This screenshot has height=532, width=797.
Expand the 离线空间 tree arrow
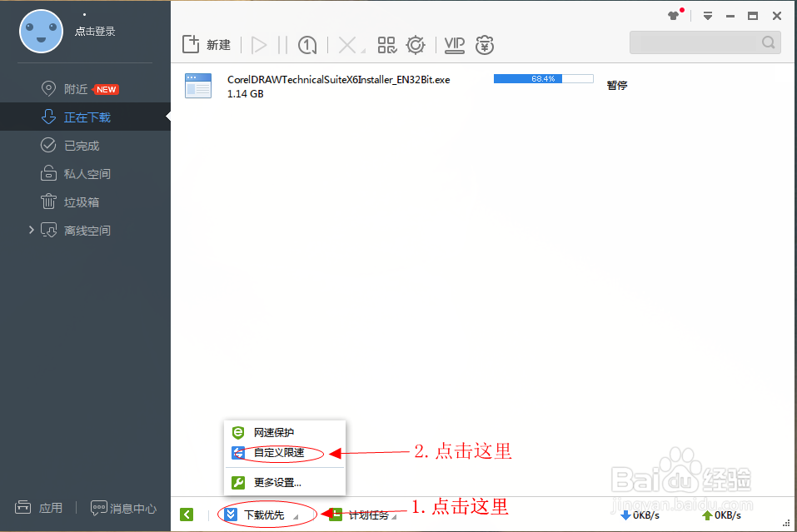31,230
